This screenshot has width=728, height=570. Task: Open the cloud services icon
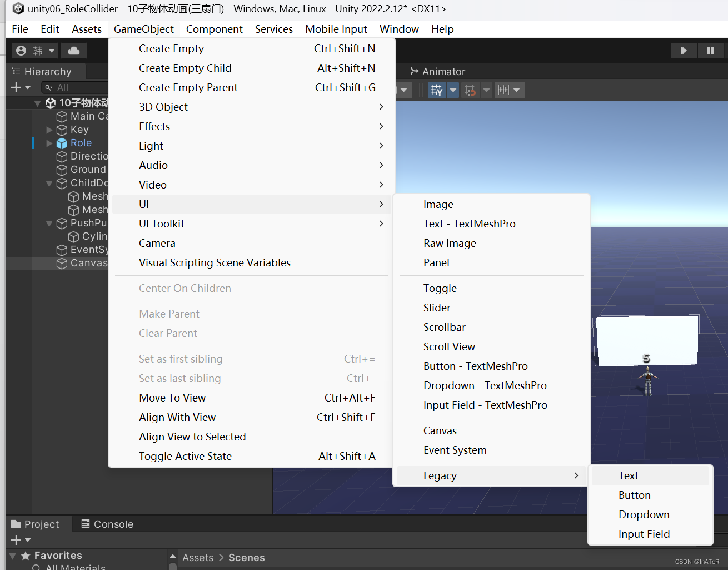tap(73, 51)
